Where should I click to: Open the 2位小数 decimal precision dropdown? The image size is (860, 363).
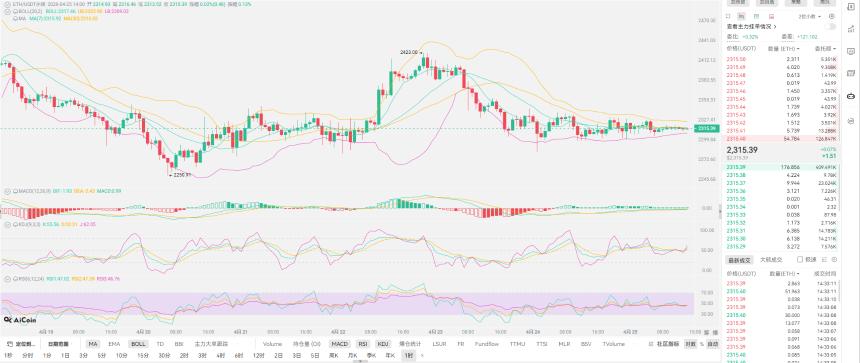coord(810,17)
